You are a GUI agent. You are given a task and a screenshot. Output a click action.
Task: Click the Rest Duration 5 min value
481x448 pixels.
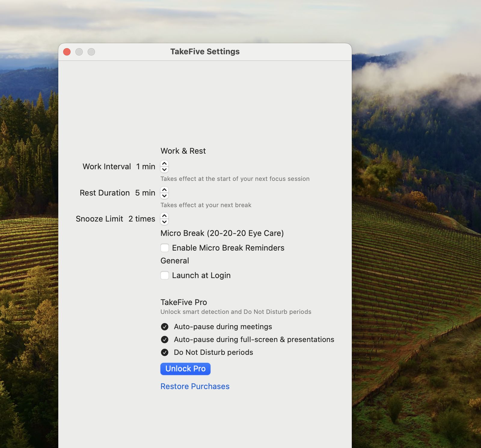coord(145,193)
